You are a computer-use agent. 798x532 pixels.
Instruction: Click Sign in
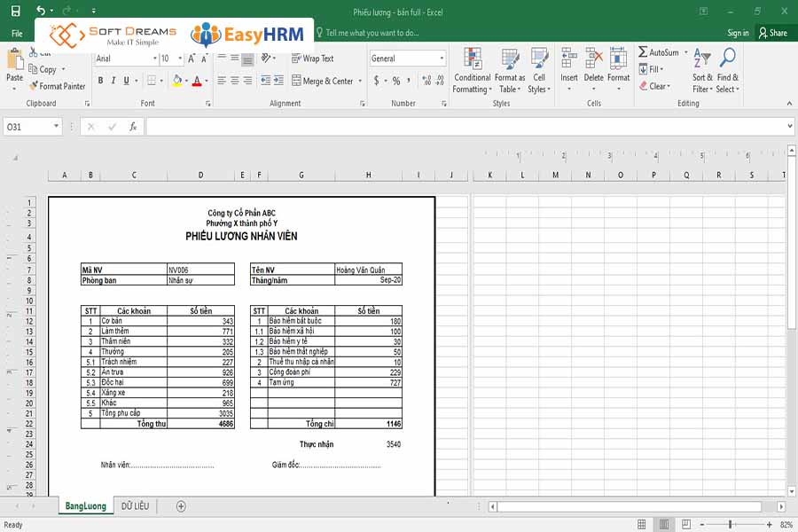[x=738, y=33]
